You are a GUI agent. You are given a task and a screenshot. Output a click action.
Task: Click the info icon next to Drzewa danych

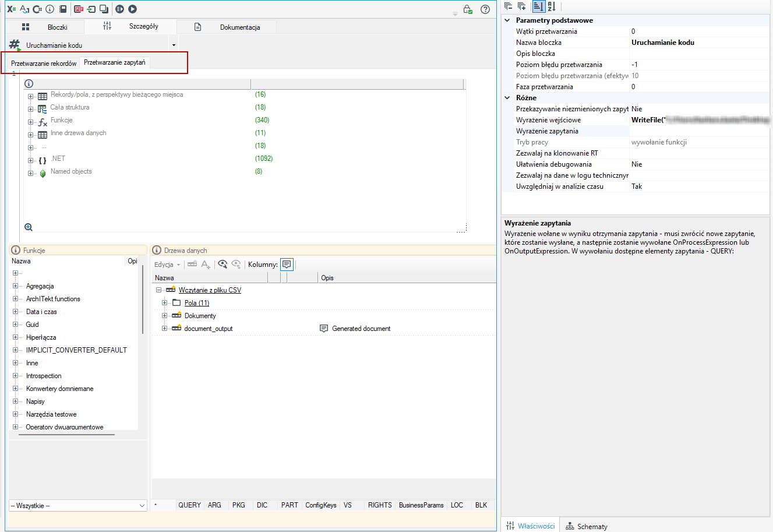click(x=157, y=250)
